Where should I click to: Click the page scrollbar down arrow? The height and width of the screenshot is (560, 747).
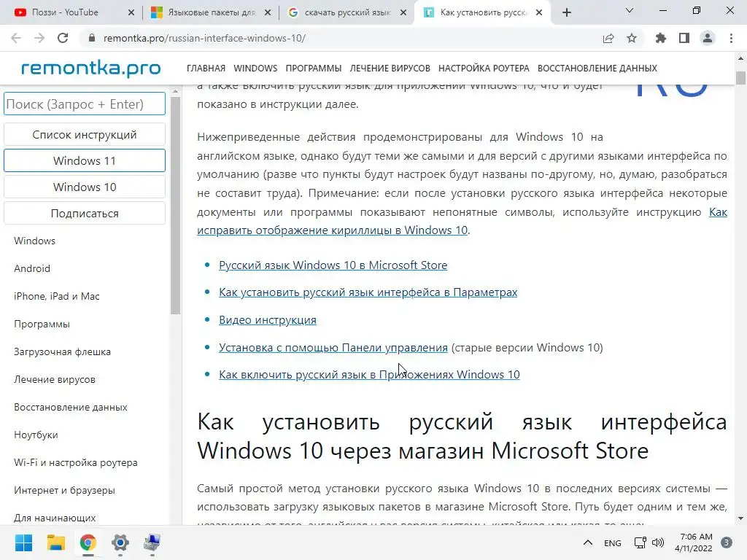point(740,518)
